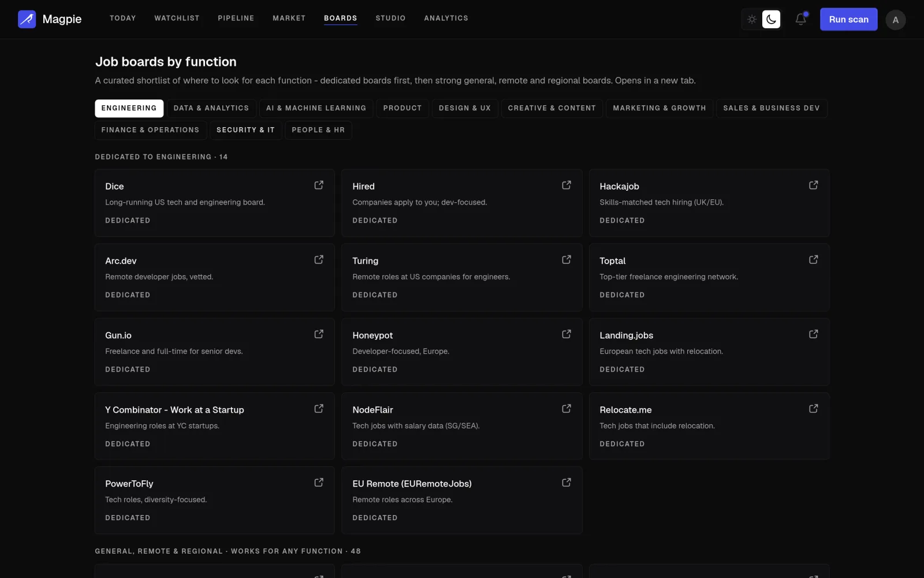This screenshot has width=924, height=578.
Task: Select the Security & IT filter
Action: pos(246,130)
